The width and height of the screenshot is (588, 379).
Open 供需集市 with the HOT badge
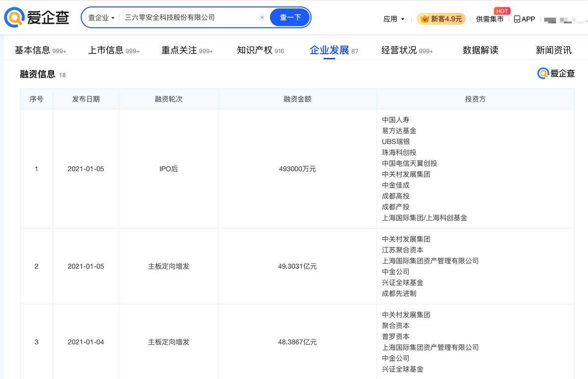489,19
